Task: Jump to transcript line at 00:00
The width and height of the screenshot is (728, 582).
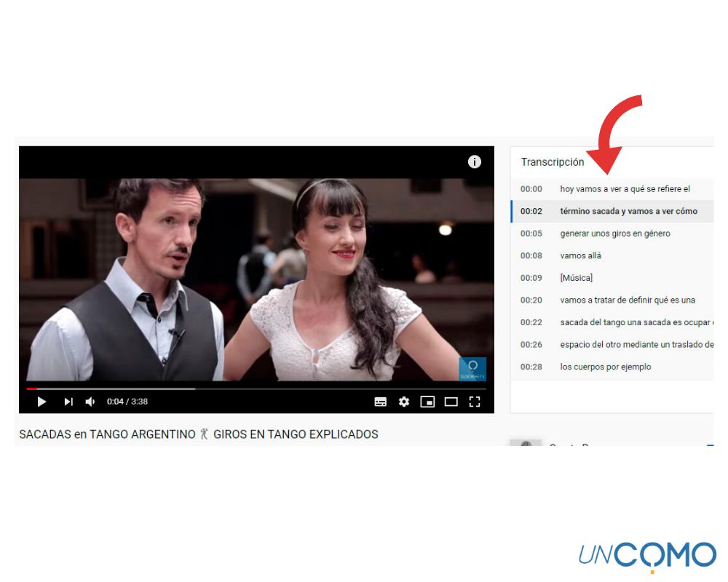Action: (625, 189)
